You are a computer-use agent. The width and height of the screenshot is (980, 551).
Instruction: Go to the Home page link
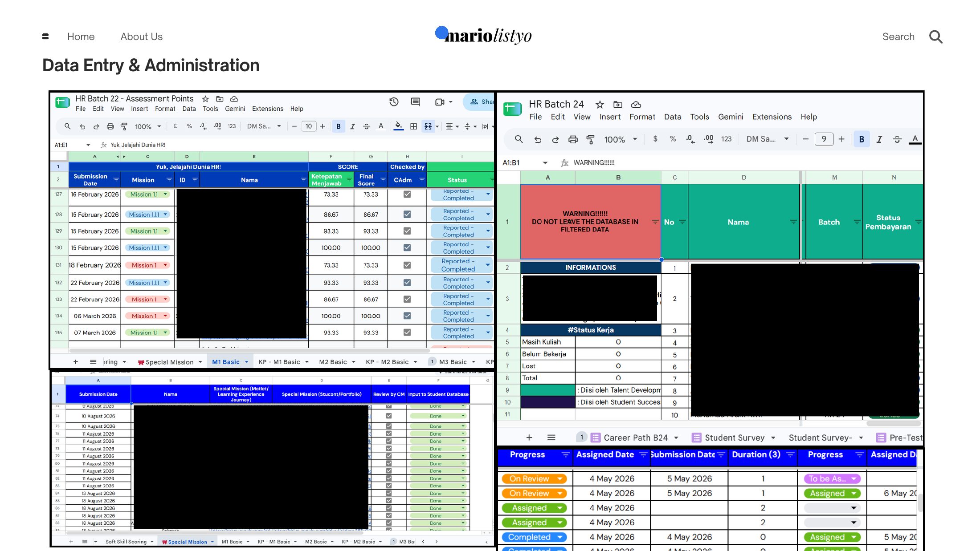(81, 36)
